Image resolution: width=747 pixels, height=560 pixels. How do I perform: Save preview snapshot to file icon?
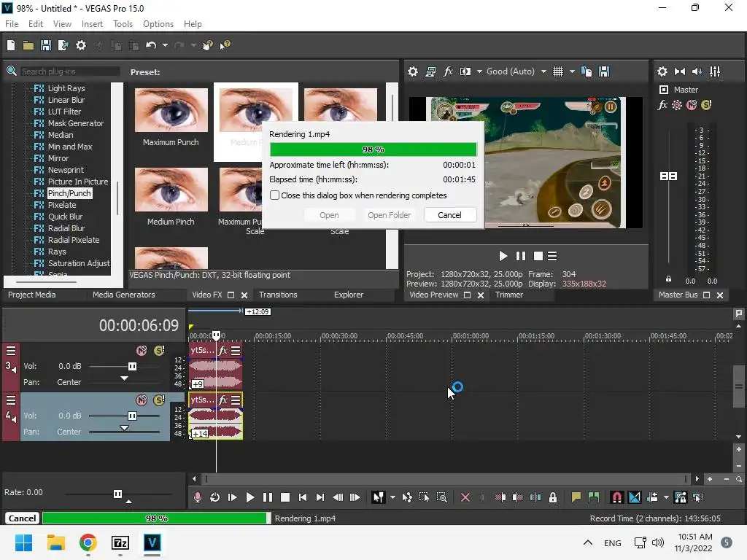pyautogui.click(x=604, y=71)
